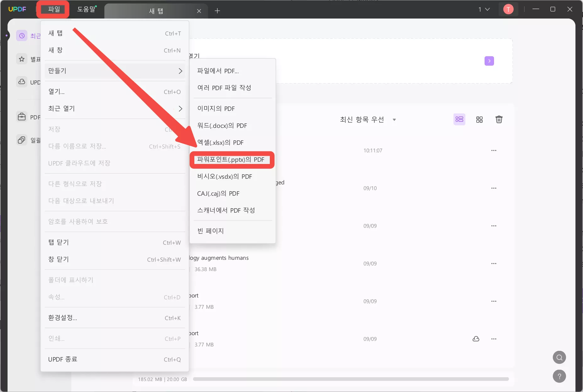Open the Recent files sidebar clock icon

[x=22, y=36]
